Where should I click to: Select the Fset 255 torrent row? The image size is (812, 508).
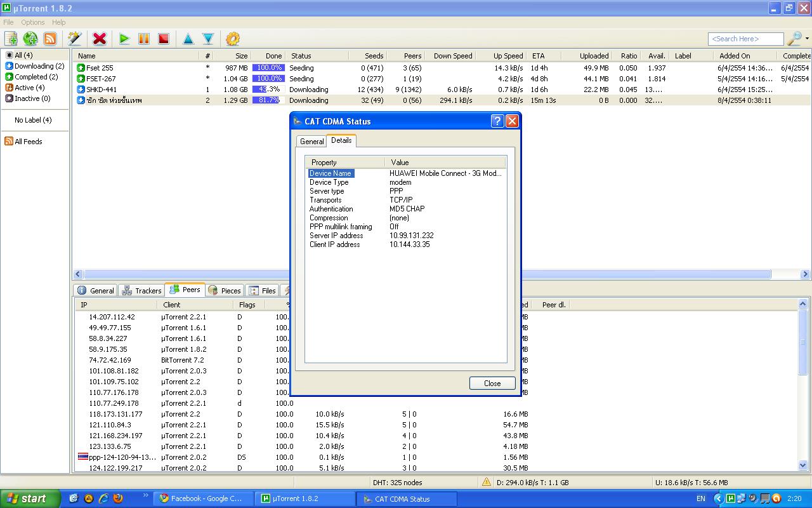pos(441,68)
